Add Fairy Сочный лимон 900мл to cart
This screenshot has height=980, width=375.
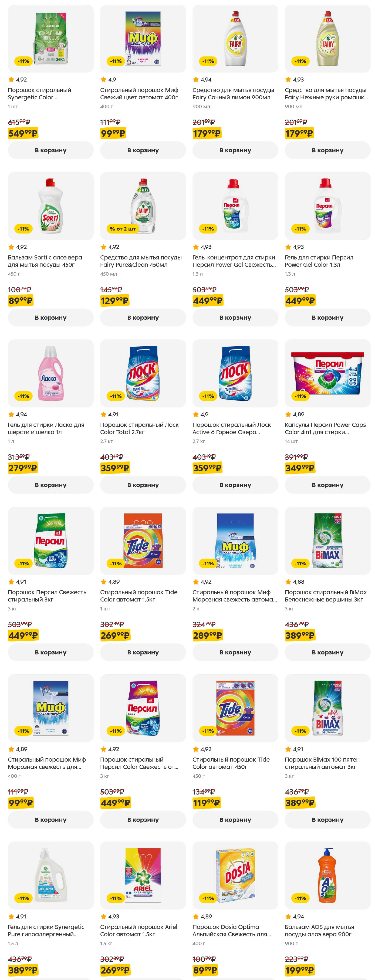tap(235, 150)
